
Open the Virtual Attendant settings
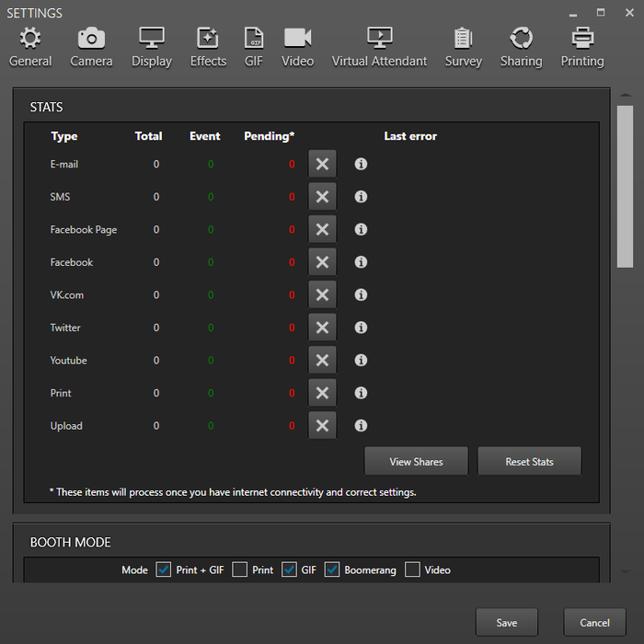379,47
